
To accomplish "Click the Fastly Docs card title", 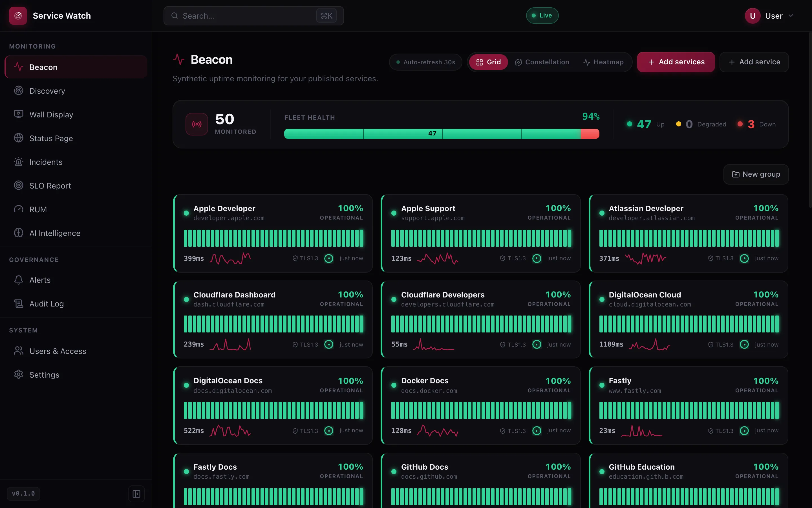I will point(215,467).
